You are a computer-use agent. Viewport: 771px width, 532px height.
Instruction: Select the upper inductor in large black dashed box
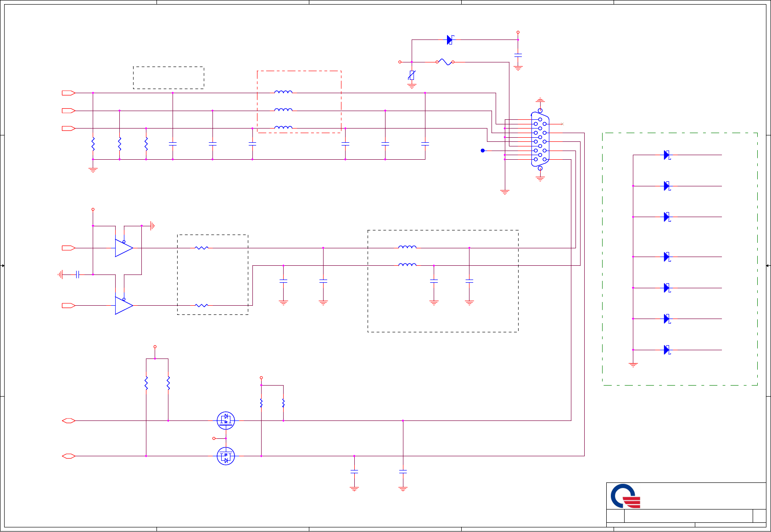coord(408,247)
